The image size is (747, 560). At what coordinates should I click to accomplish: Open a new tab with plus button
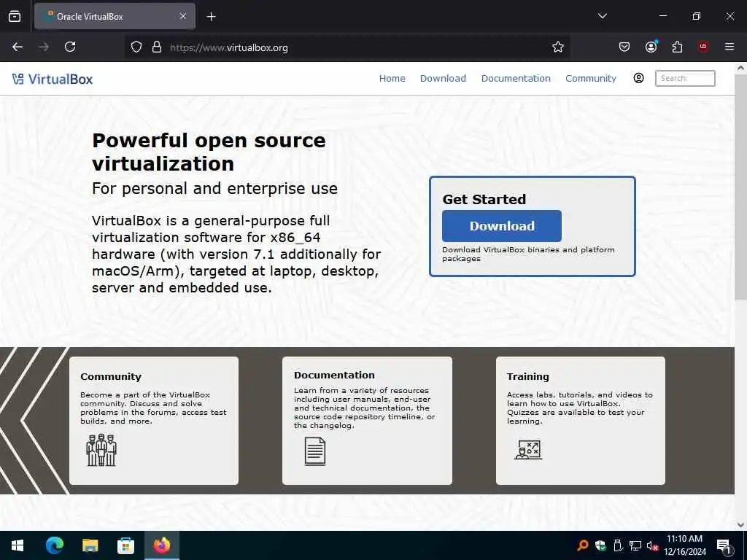211,17
